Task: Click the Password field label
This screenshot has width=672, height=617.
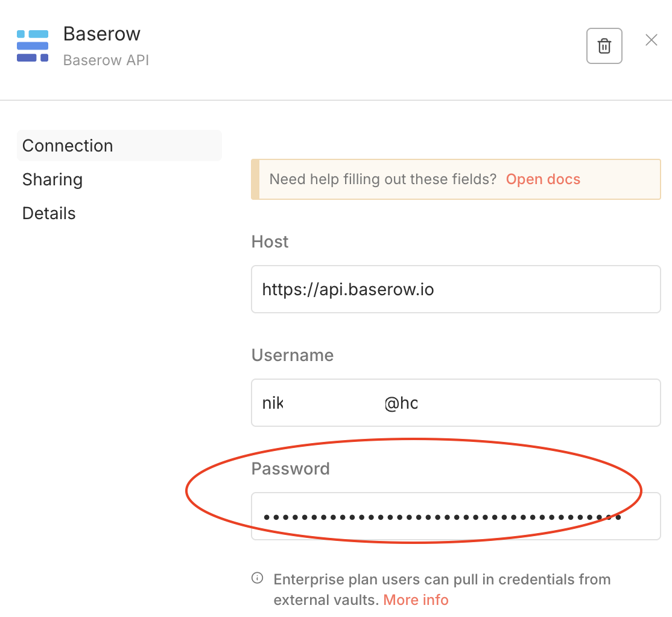Action: pyautogui.click(x=291, y=468)
